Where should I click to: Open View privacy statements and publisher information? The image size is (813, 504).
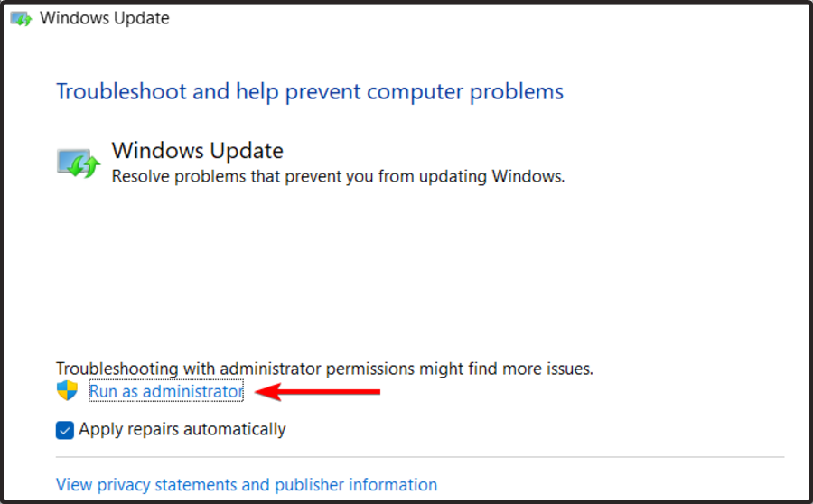point(247,484)
